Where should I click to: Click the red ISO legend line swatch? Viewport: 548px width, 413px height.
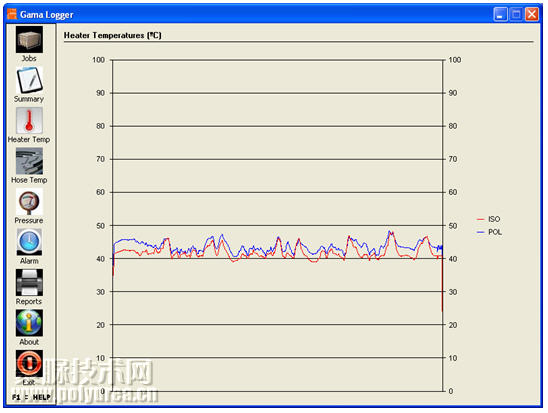tap(481, 219)
